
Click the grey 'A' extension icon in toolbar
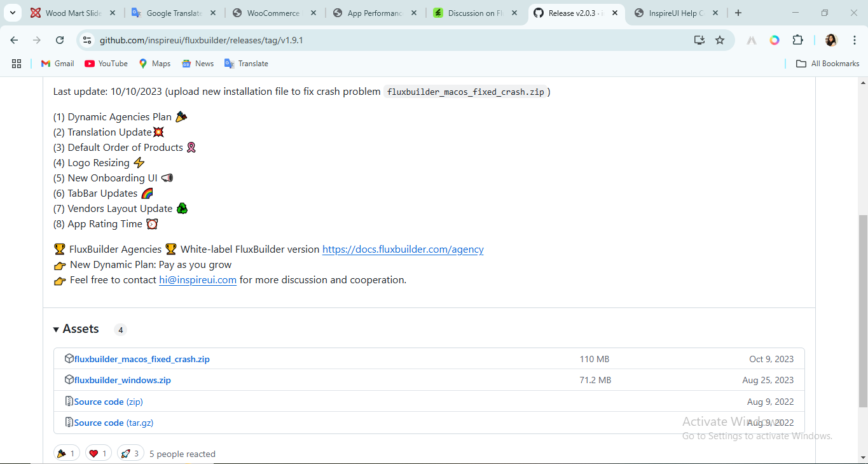click(x=752, y=40)
